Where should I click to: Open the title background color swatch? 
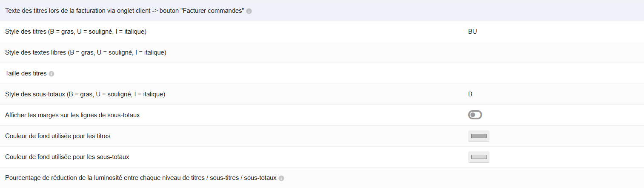coord(479,136)
